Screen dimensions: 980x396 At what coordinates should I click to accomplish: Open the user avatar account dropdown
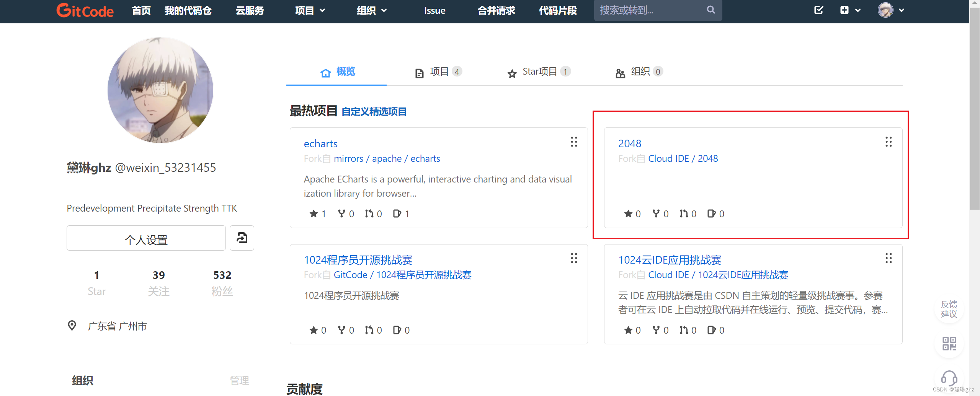click(891, 10)
